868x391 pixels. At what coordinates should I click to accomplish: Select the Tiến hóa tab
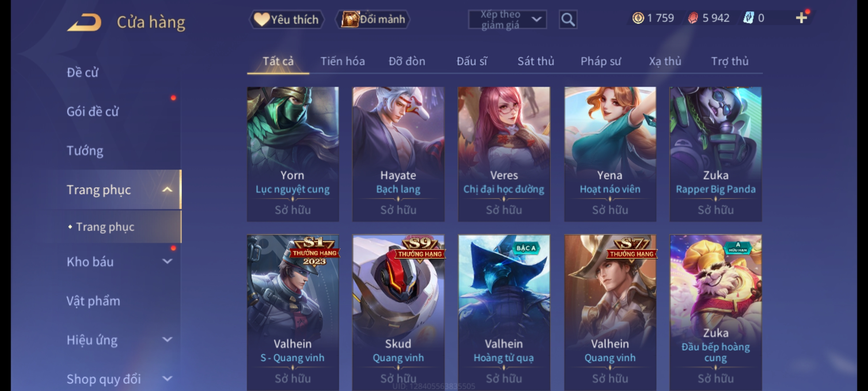click(342, 61)
